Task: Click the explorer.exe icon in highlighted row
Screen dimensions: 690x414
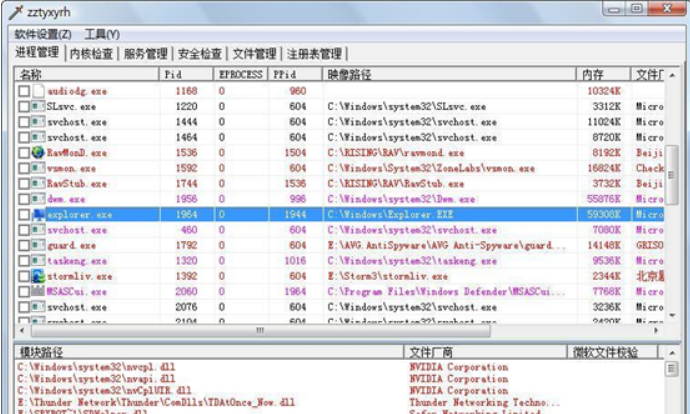Action: [38, 215]
